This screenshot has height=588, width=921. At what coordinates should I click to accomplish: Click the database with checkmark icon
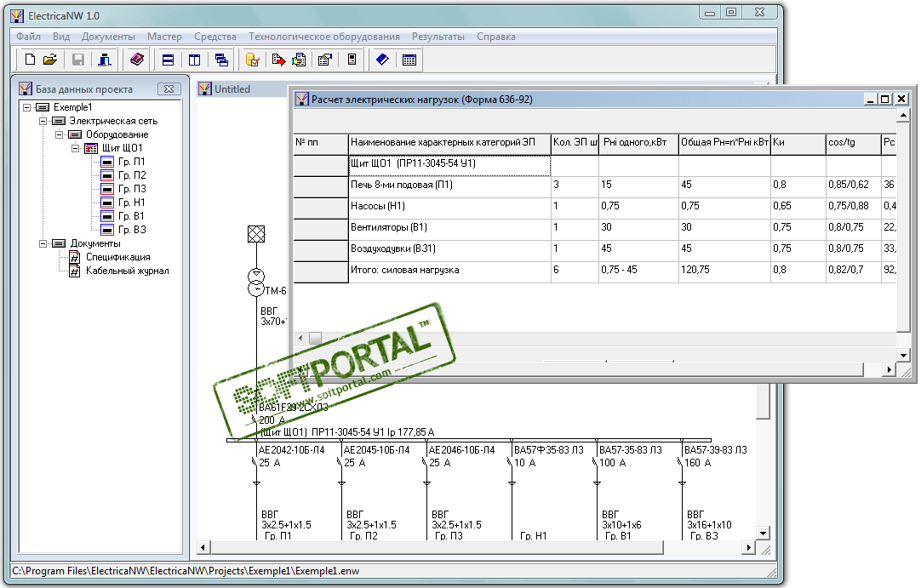pos(253,60)
